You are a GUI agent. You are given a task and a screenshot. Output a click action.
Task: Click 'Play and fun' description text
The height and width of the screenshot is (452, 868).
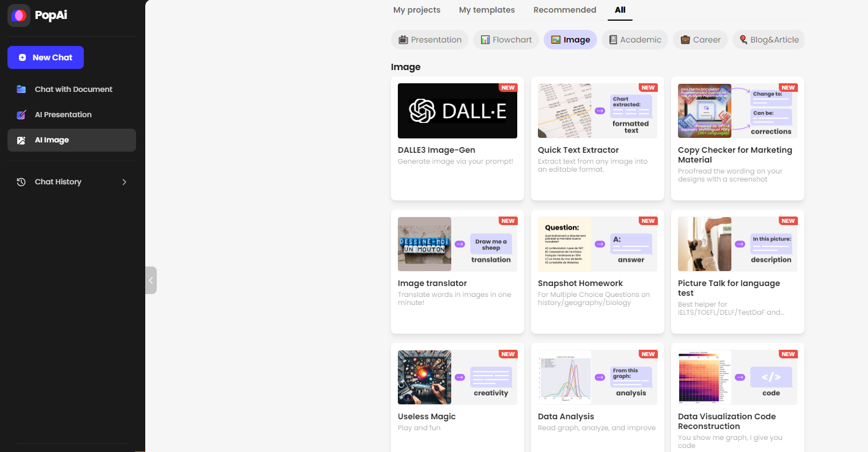click(419, 428)
